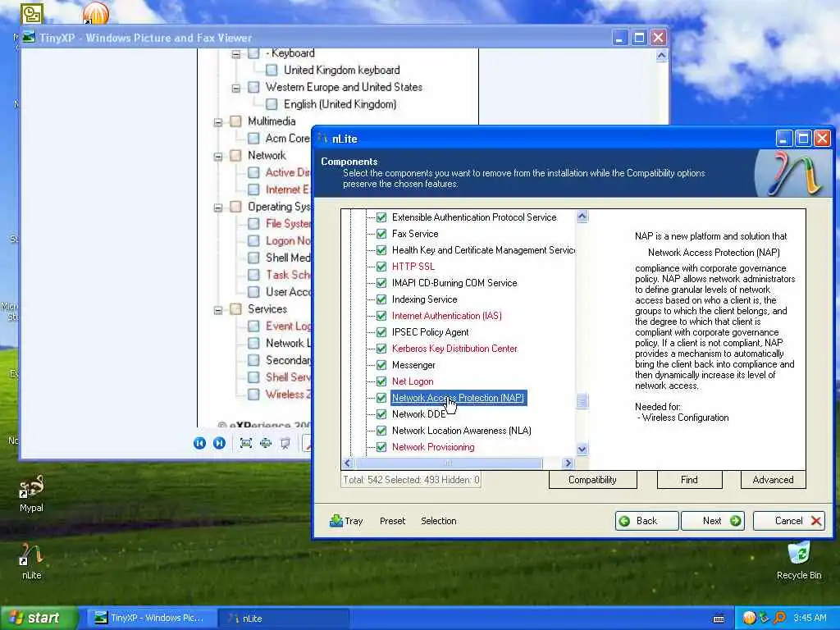
Task: Toggle Internet Authentication (IAS) checkbox
Action: coord(381,316)
